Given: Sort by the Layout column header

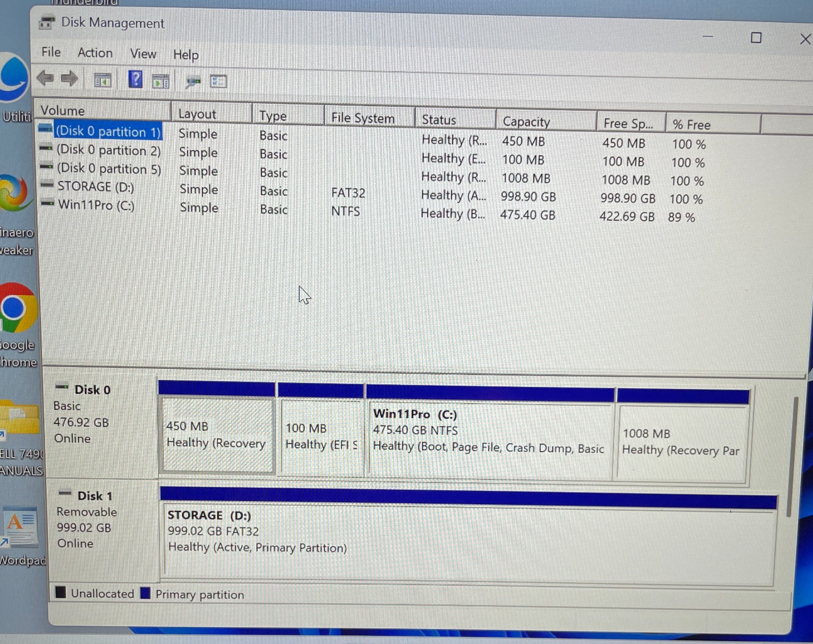Looking at the screenshot, I should click(211, 114).
